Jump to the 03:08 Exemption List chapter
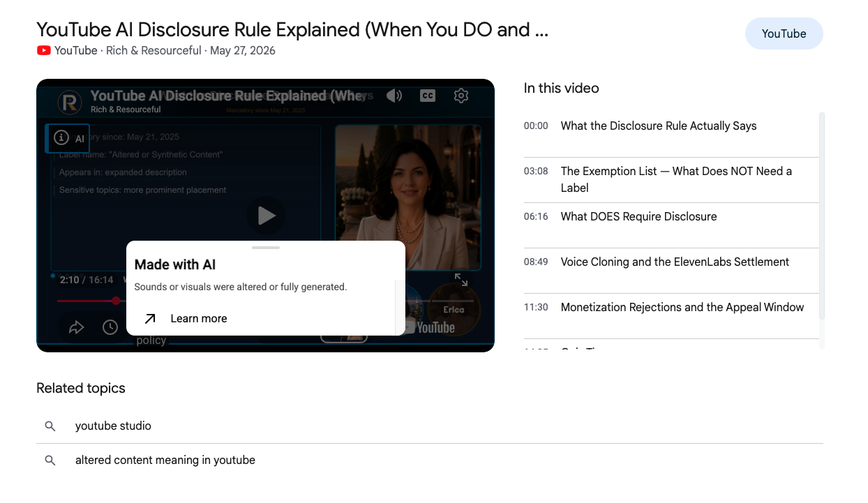 pos(671,179)
